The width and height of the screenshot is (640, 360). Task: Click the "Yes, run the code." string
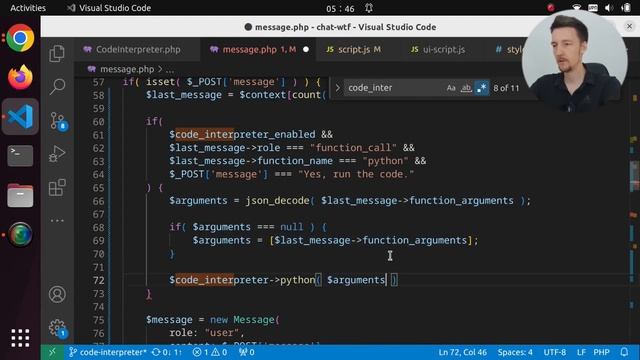(x=356, y=174)
